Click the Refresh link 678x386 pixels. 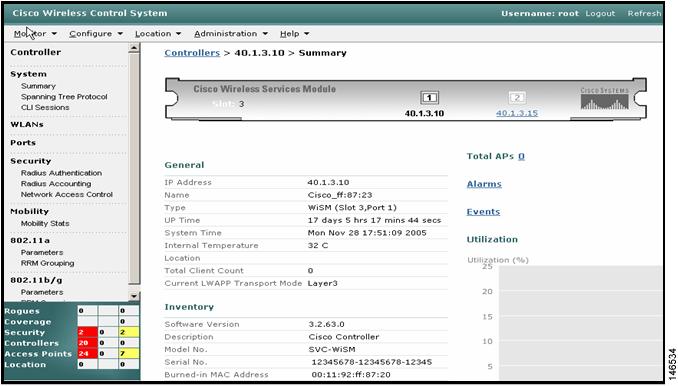click(644, 13)
